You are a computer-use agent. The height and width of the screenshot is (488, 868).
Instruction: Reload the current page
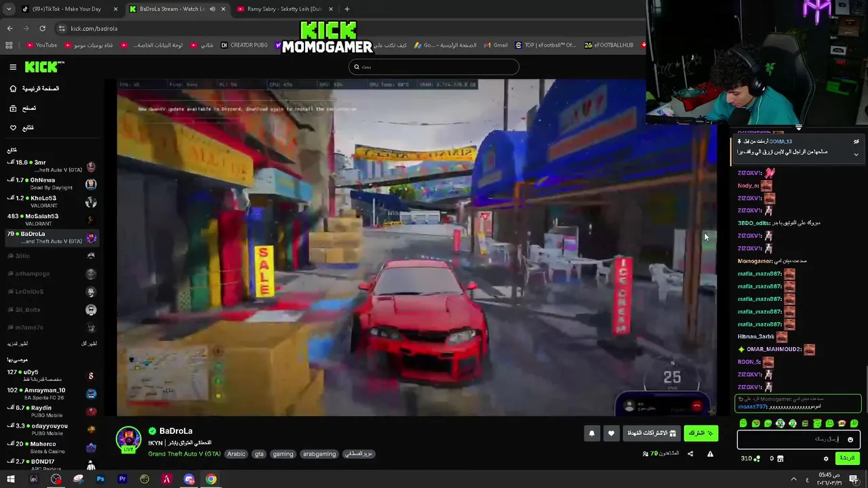42,28
